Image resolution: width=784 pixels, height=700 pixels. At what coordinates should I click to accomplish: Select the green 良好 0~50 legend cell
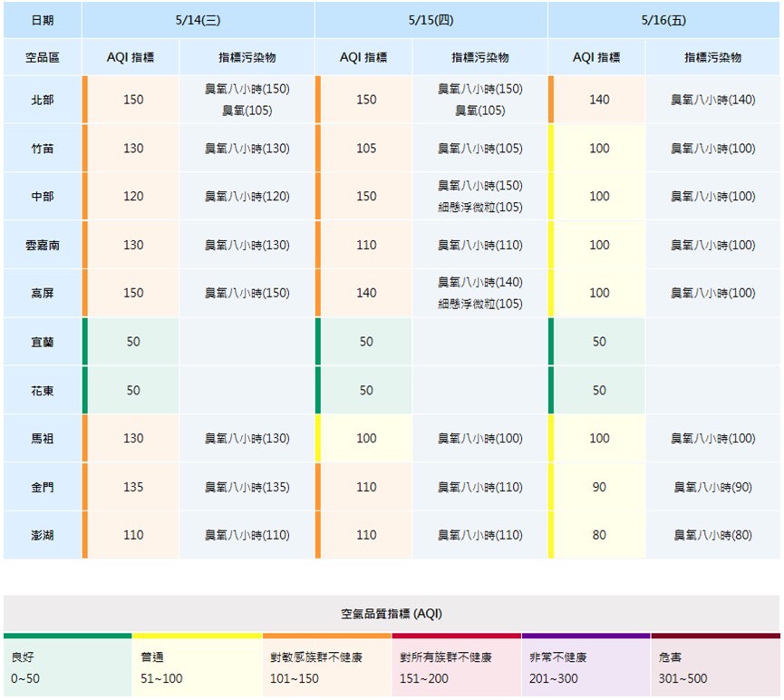(67, 665)
